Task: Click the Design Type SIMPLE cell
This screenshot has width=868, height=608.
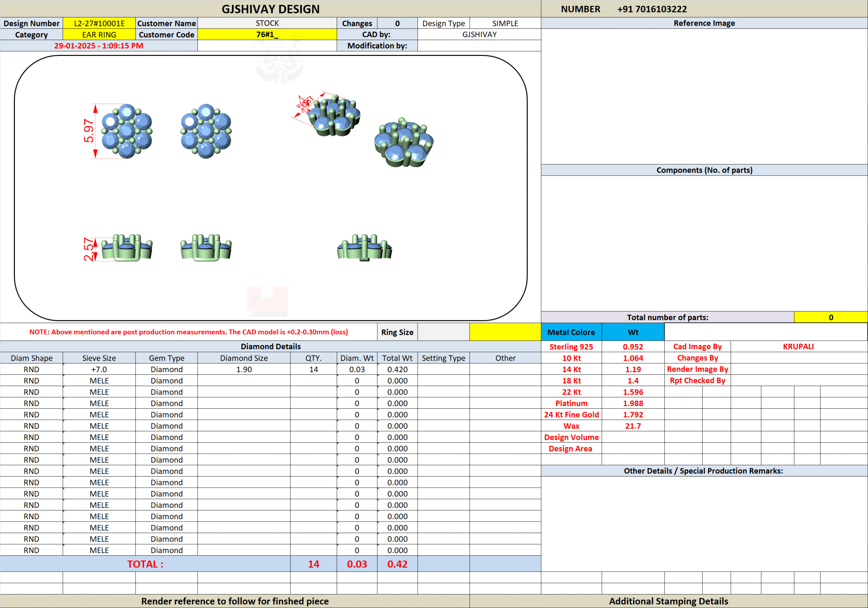Action: (x=505, y=23)
